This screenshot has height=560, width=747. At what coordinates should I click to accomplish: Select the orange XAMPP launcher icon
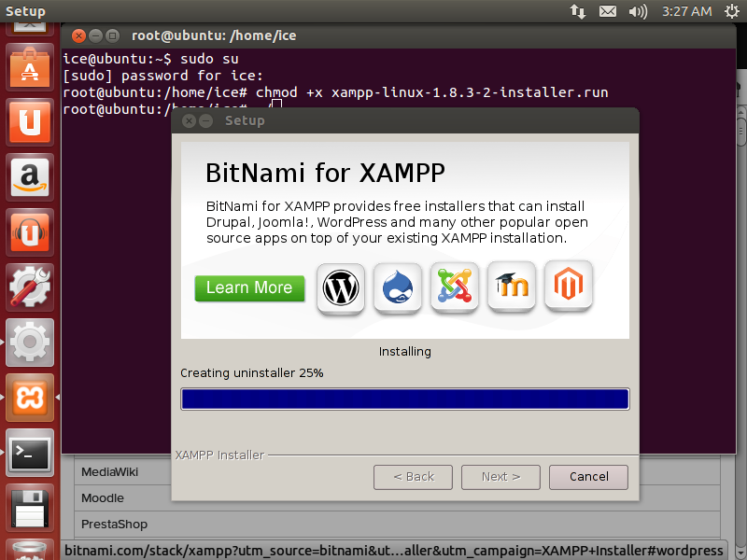coord(30,398)
